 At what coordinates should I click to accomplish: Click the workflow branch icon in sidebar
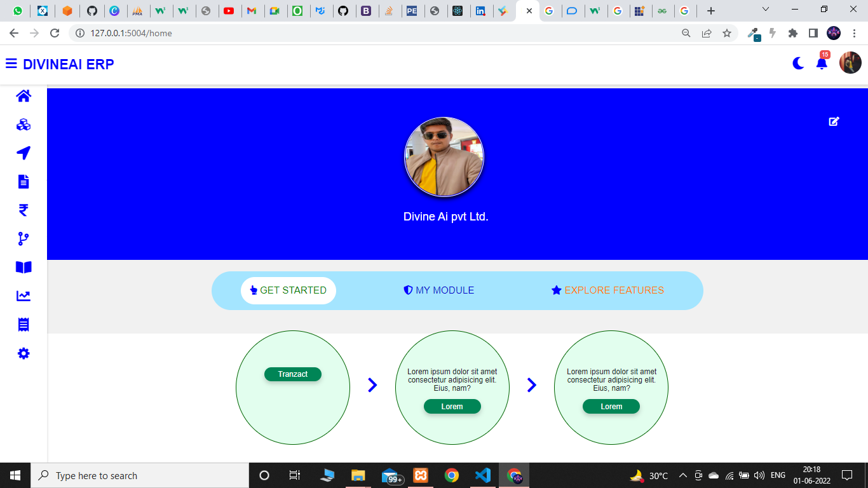point(23,238)
